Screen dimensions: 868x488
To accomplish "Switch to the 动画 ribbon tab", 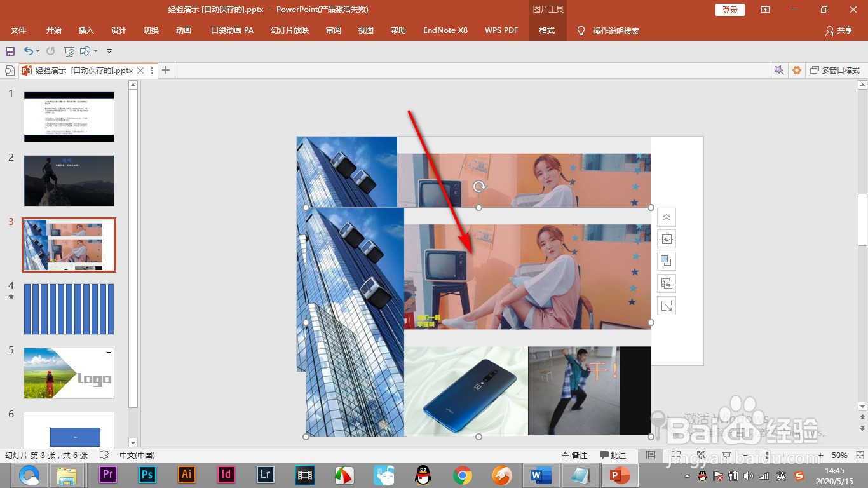I will (184, 30).
